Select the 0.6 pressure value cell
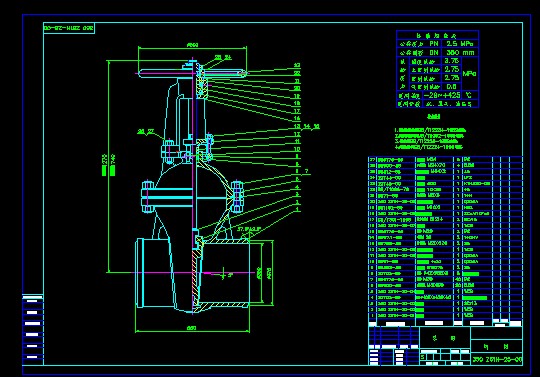This screenshot has width=540, height=377. pos(451,86)
